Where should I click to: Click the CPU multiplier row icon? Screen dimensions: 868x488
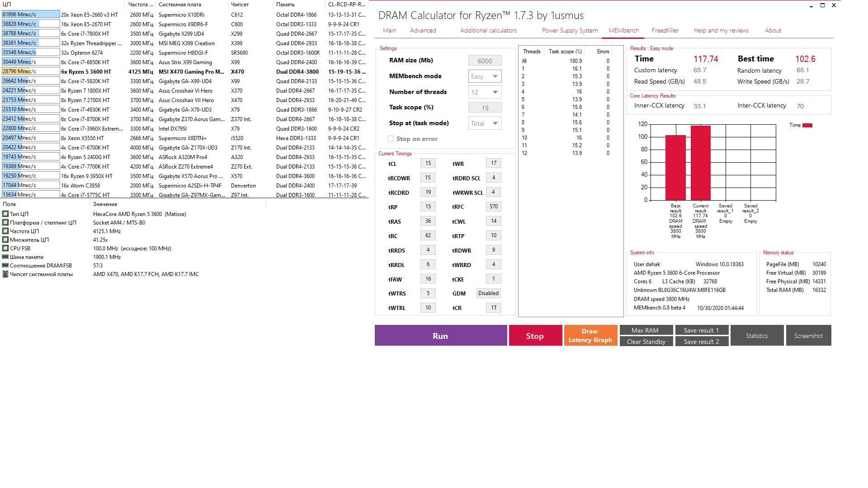click(x=5, y=240)
